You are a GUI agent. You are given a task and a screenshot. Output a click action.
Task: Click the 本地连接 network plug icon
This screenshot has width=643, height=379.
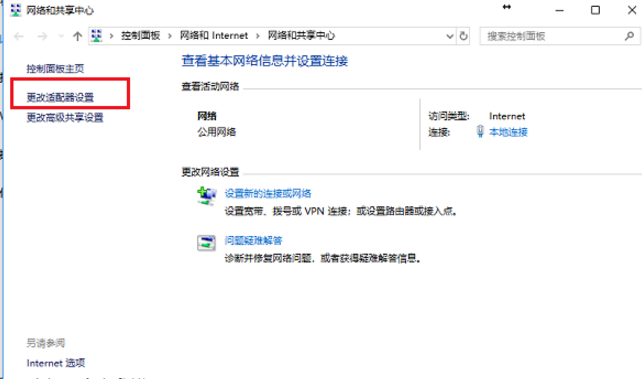pos(480,131)
